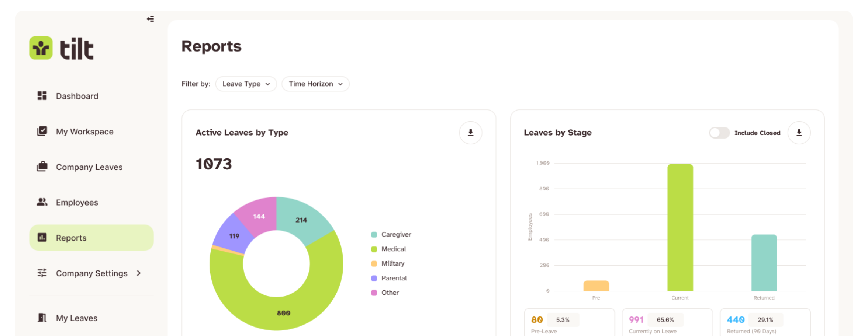Toggle the Include Closed switch
This screenshot has width=868, height=336.
pyautogui.click(x=719, y=133)
